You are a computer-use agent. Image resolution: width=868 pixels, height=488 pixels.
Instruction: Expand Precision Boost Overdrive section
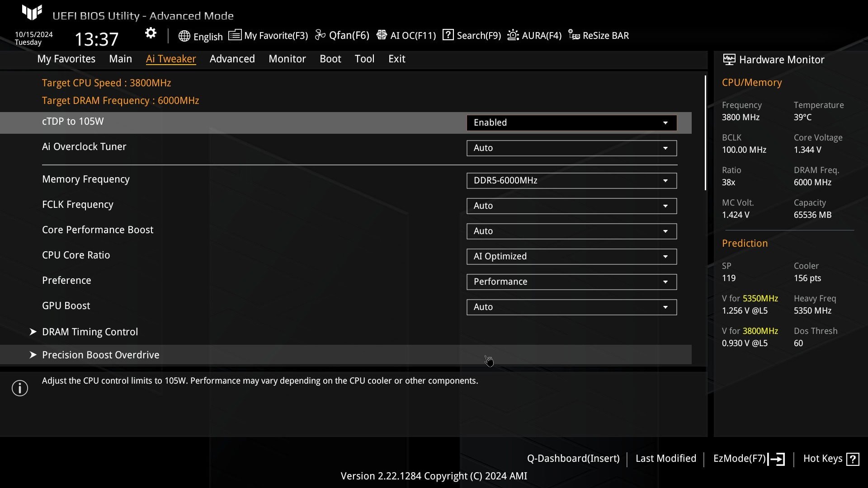(x=100, y=355)
